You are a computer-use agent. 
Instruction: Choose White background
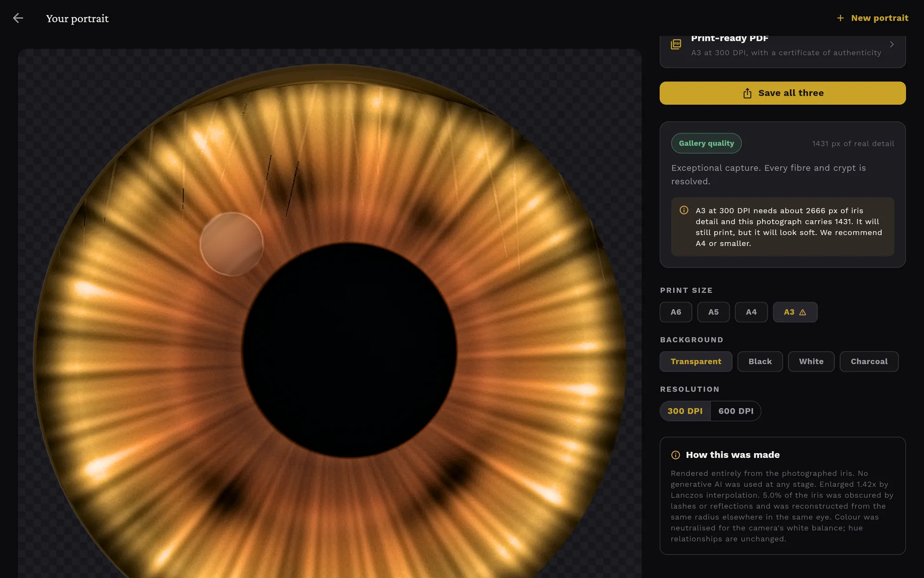click(811, 361)
